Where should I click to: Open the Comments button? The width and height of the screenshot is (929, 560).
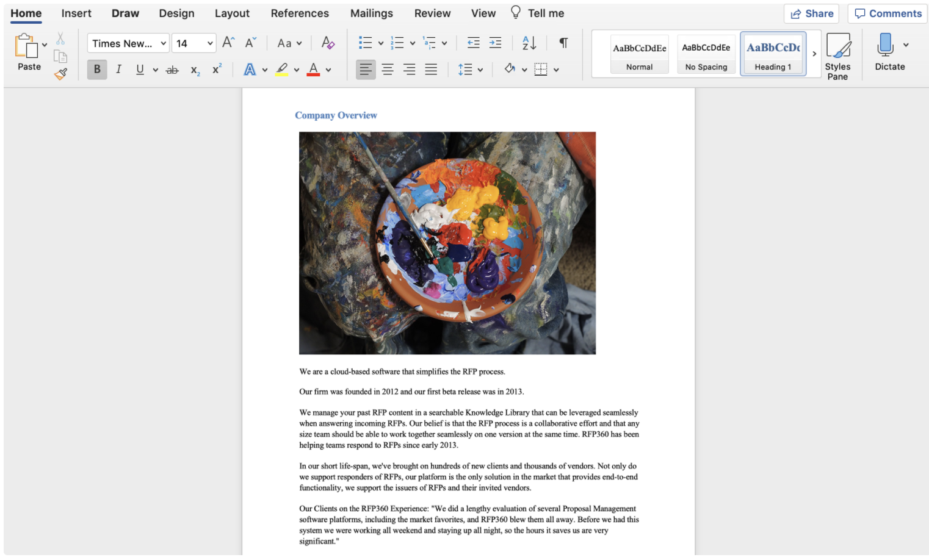coord(887,13)
